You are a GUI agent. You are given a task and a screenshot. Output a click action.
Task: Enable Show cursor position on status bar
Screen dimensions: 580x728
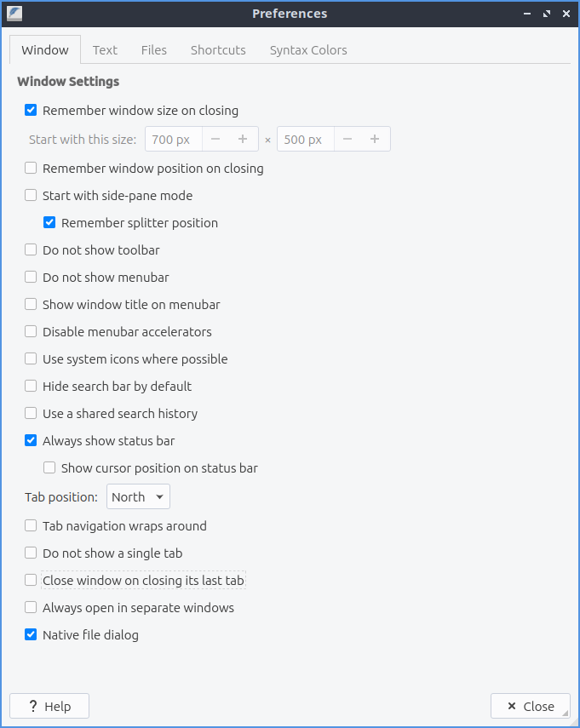[50, 468]
